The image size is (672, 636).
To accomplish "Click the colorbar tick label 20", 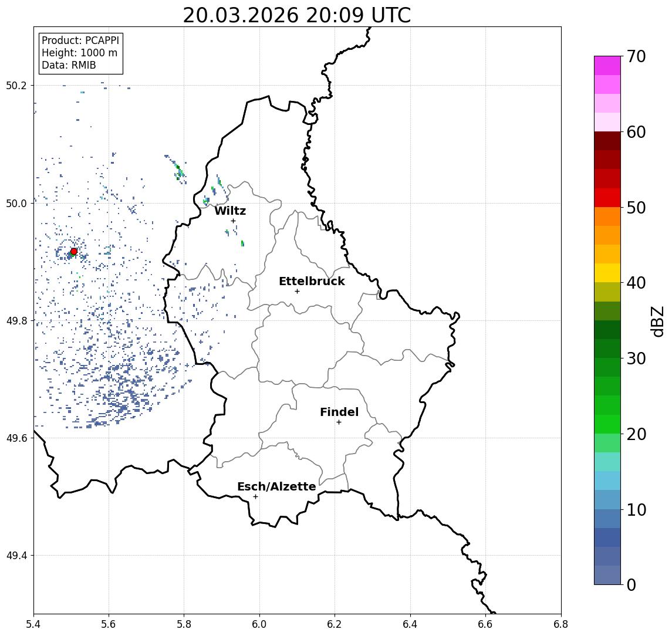I will click(x=636, y=434).
